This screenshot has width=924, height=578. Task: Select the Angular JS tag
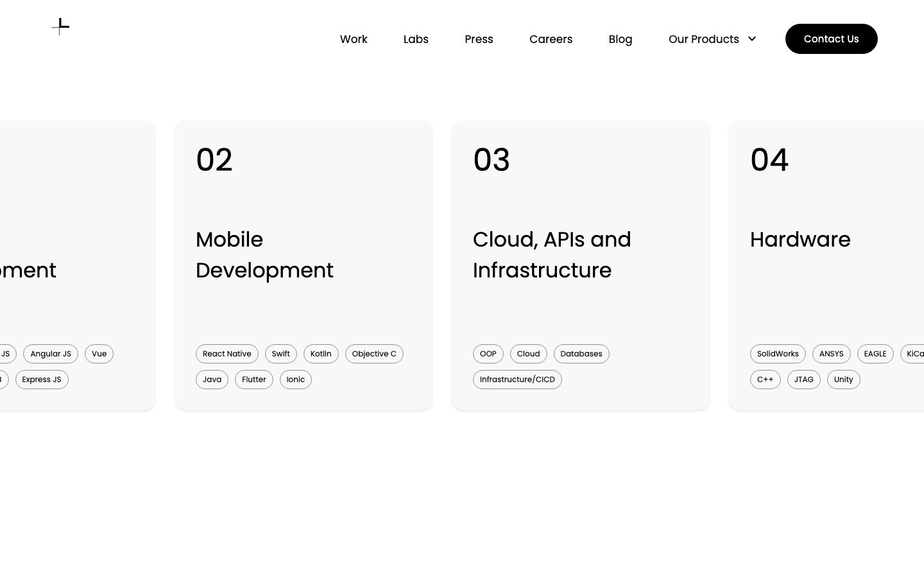pyautogui.click(x=51, y=354)
